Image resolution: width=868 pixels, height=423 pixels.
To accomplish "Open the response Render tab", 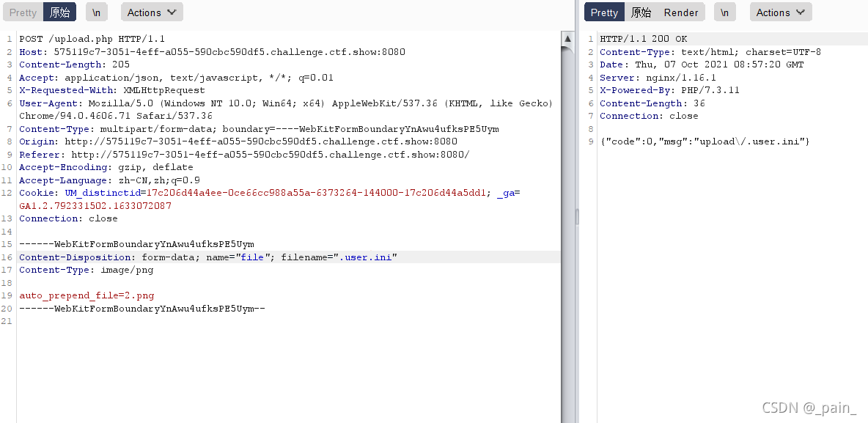I will 681,12.
